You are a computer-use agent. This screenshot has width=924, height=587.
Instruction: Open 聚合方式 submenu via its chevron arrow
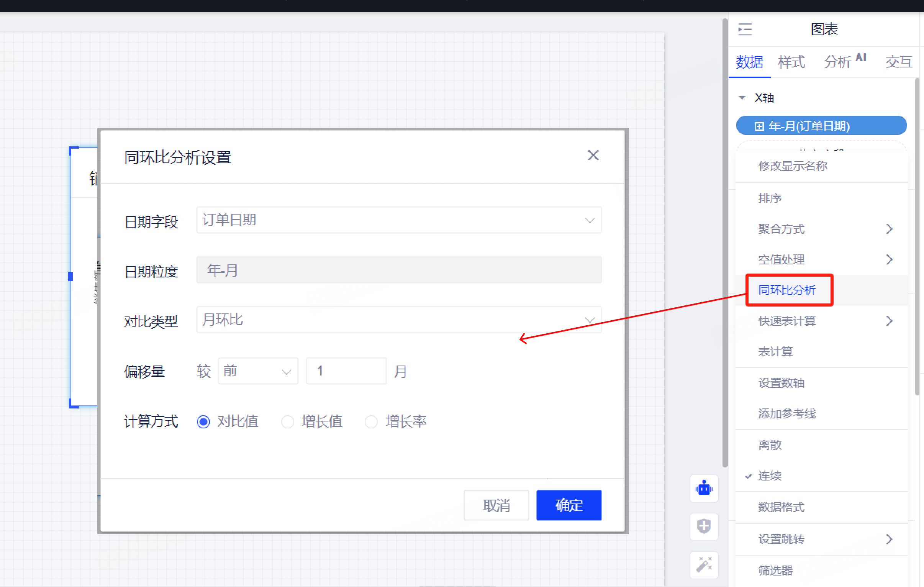point(889,229)
